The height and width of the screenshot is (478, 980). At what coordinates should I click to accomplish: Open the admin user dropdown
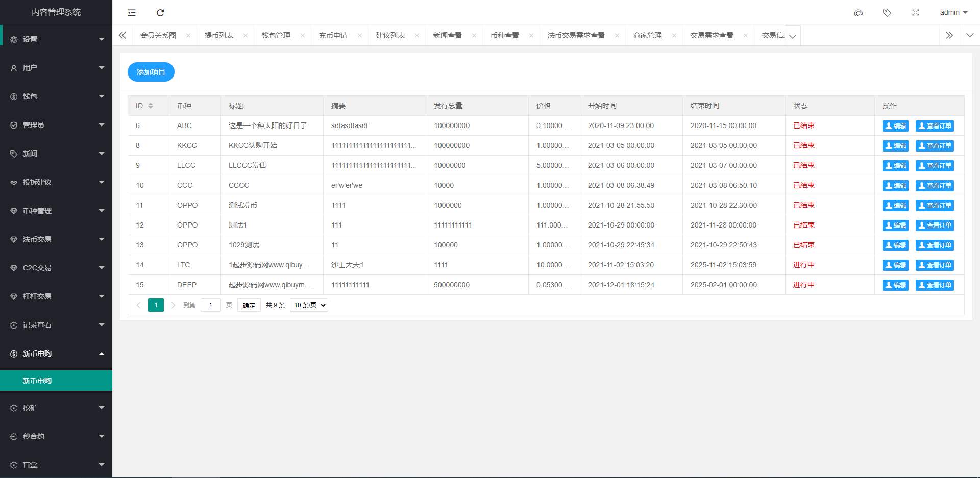(x=953, y=13)
